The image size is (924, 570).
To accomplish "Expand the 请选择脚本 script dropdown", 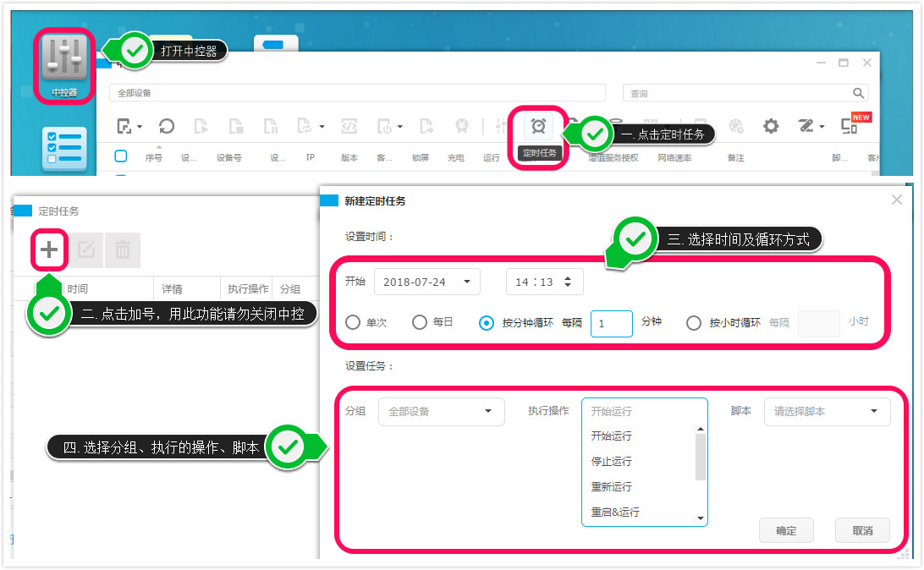I will click(x=827, y=412).
